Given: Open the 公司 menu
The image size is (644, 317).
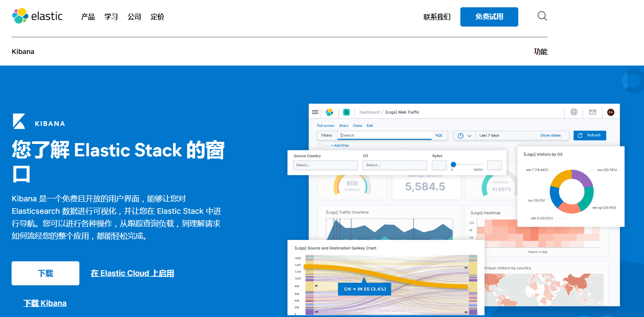Looking at the screenshot, I should click(x=134, y=17).
